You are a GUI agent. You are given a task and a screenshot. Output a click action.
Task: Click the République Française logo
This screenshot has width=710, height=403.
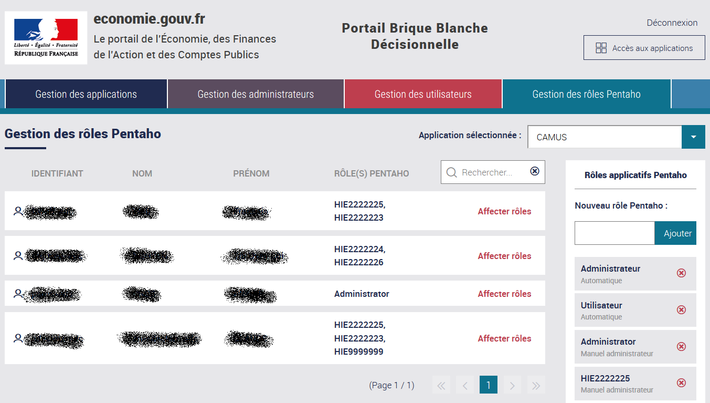46,38
